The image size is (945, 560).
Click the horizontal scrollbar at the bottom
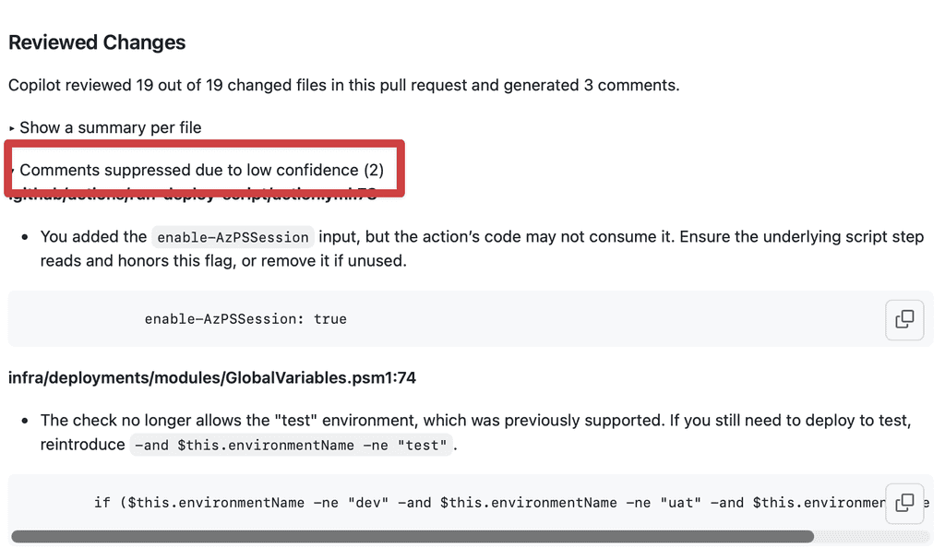tap(411, 536)
